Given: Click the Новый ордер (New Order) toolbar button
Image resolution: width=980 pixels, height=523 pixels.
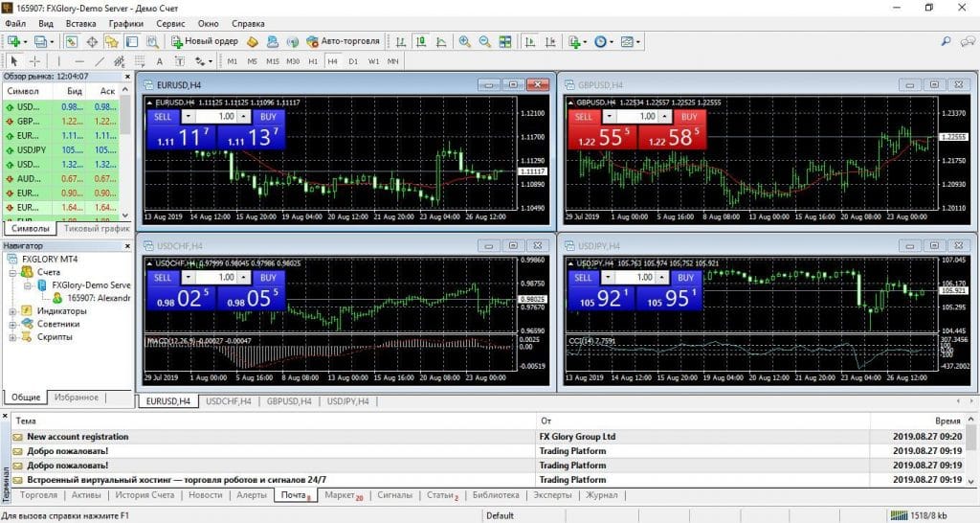Looking at the screenshot, I should pyautogui.click(x=205, y=41).
